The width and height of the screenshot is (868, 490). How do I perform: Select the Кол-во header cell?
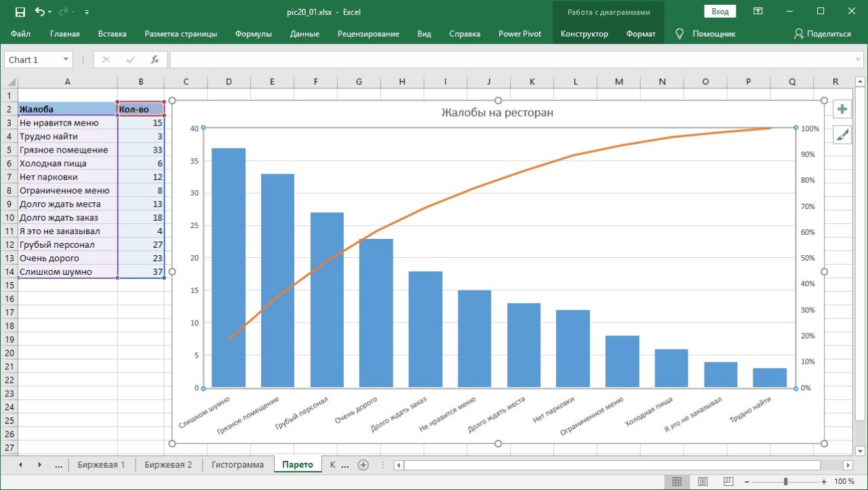click(140, 109)
